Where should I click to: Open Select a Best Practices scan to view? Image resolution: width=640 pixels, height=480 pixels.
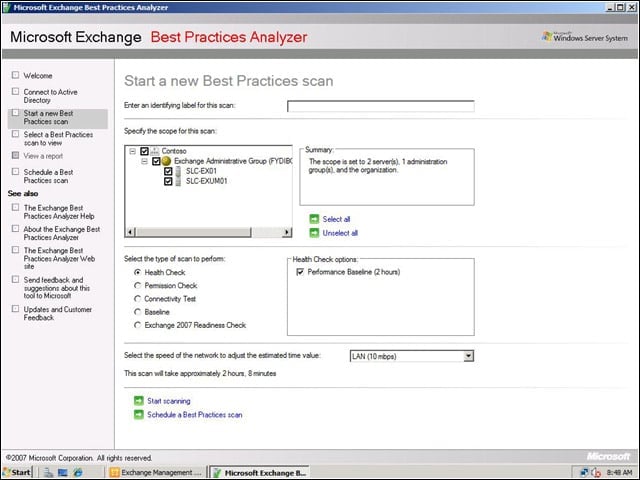pyautogui.click(x=58, y=139)
